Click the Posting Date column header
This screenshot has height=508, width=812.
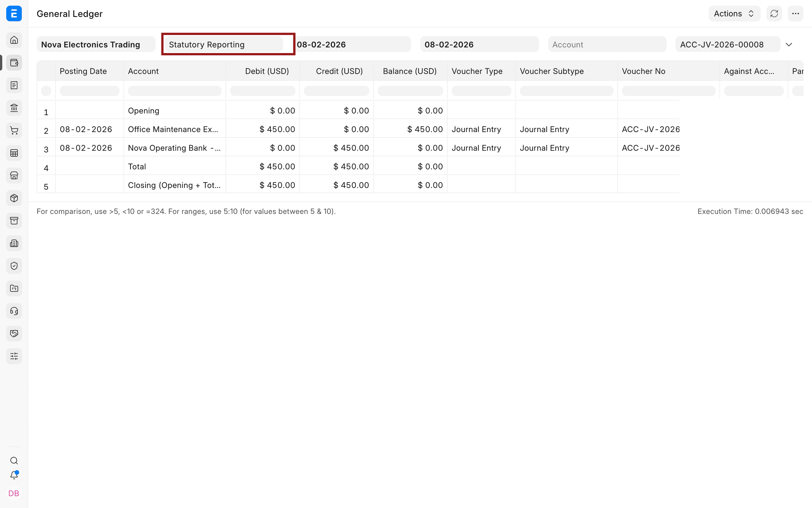[90, 71]
